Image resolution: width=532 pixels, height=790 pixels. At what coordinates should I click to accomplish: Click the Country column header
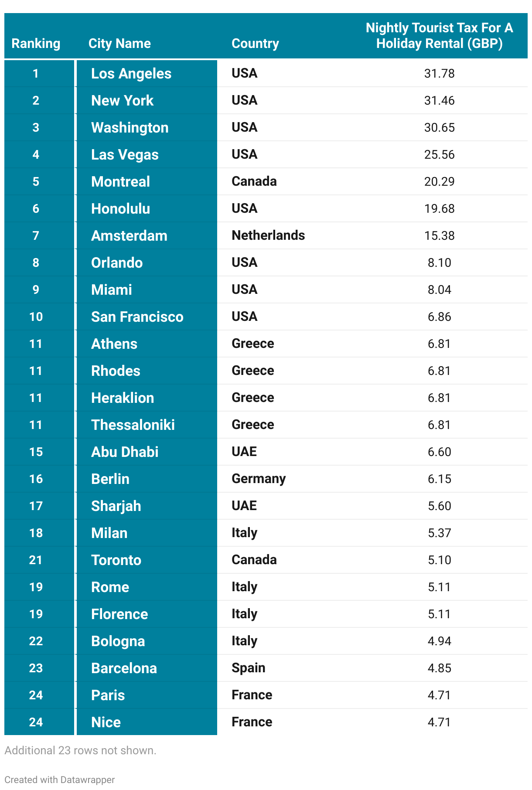255,44
